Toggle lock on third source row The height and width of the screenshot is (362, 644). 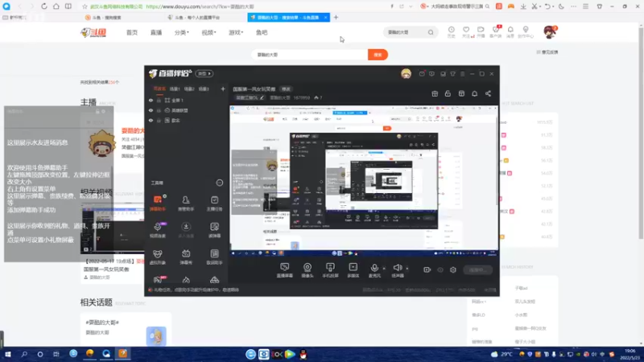[x=159, y=121]
